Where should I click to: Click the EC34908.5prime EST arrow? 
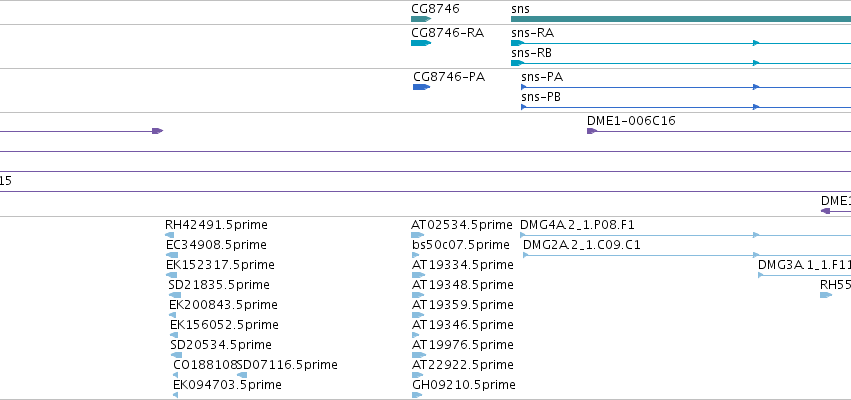coord(172,255)
